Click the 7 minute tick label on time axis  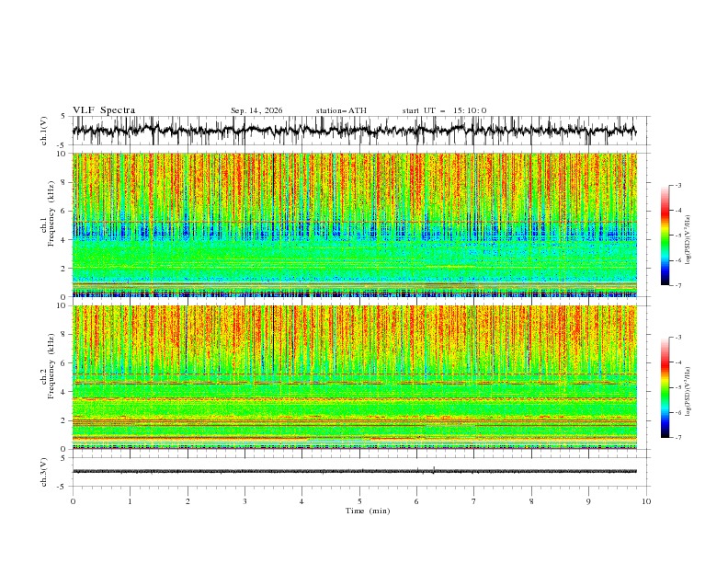[x=473, y=501]
